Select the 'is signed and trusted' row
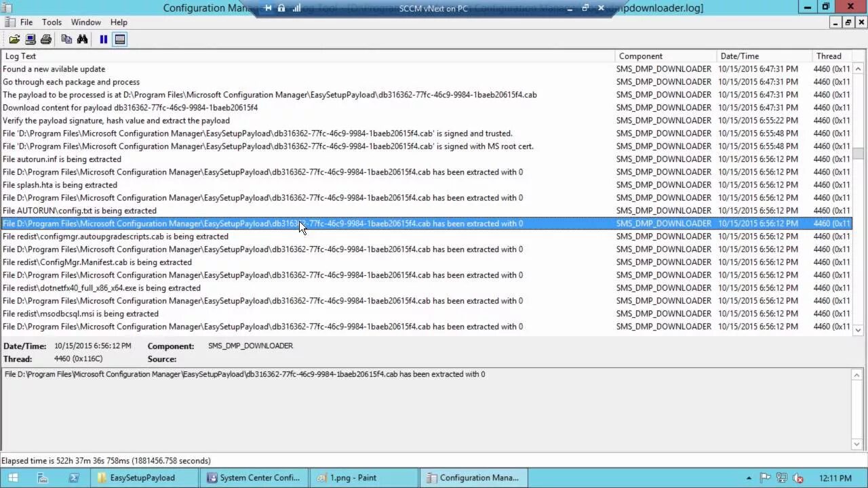This screenshot has height=488, width=868. pos(426,134)
